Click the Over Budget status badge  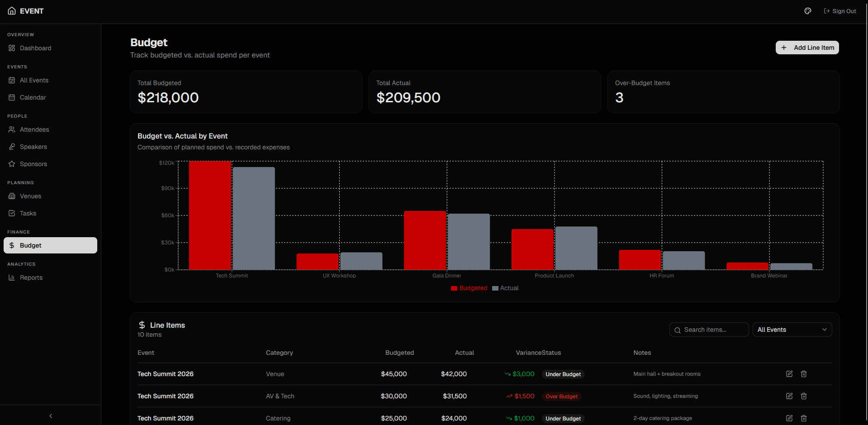point(562,396)
